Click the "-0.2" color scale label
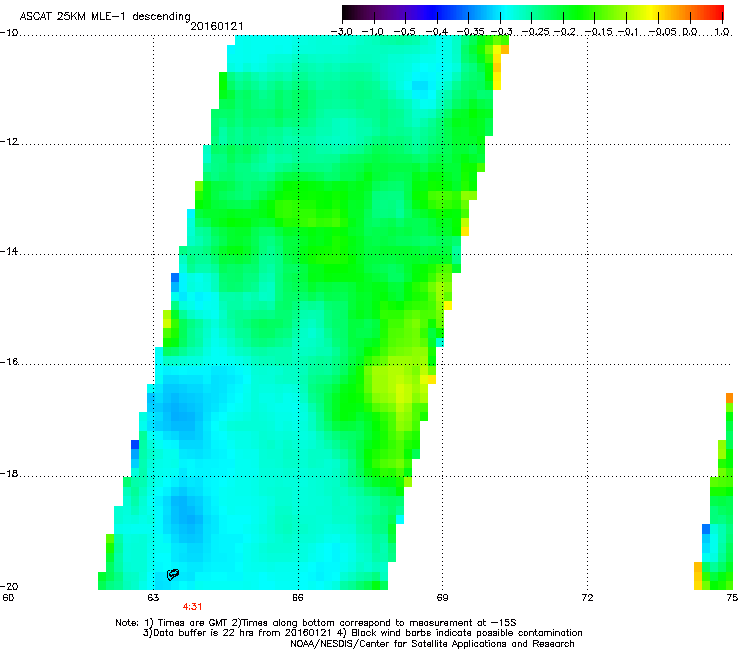The width and height of the screenshot is (740, 650). point(565,32)
